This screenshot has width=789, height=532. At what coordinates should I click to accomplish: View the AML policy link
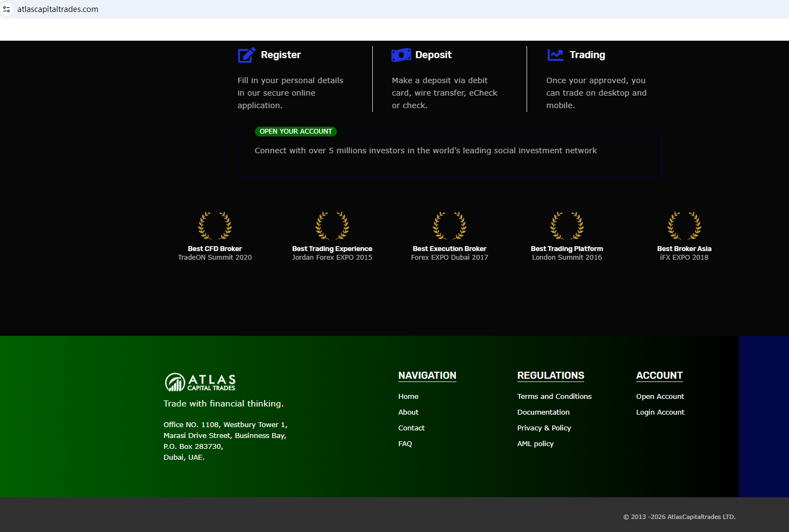[x=535, y=444]
